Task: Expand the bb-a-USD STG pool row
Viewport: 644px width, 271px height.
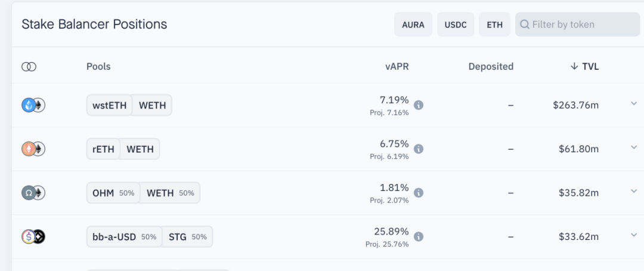Action: [x=634, y=235]
